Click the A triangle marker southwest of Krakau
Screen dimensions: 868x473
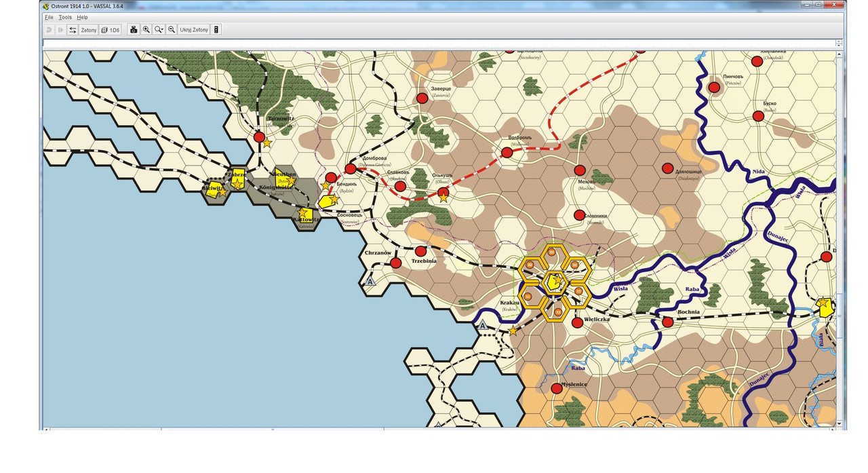483,326
